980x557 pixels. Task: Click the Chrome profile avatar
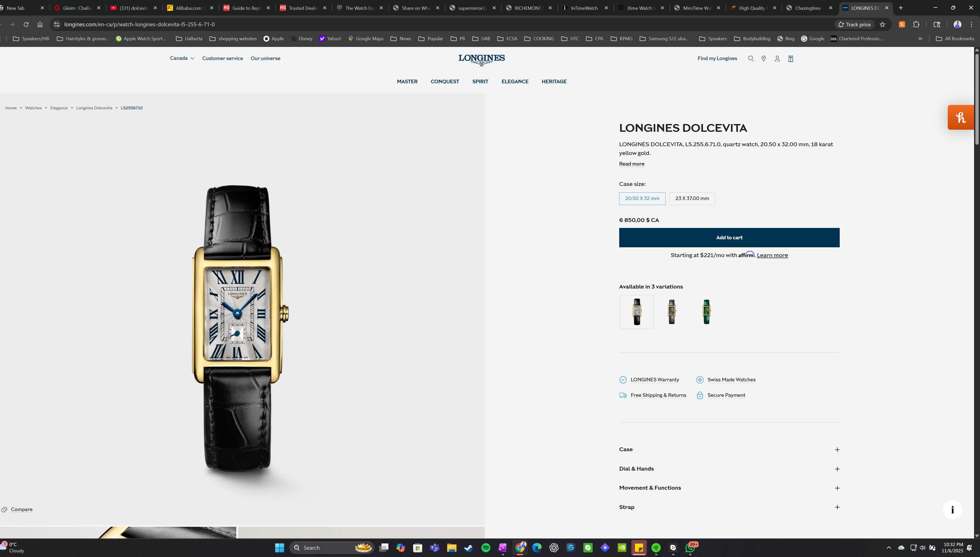pyautogui.click(x=957, y=24)
